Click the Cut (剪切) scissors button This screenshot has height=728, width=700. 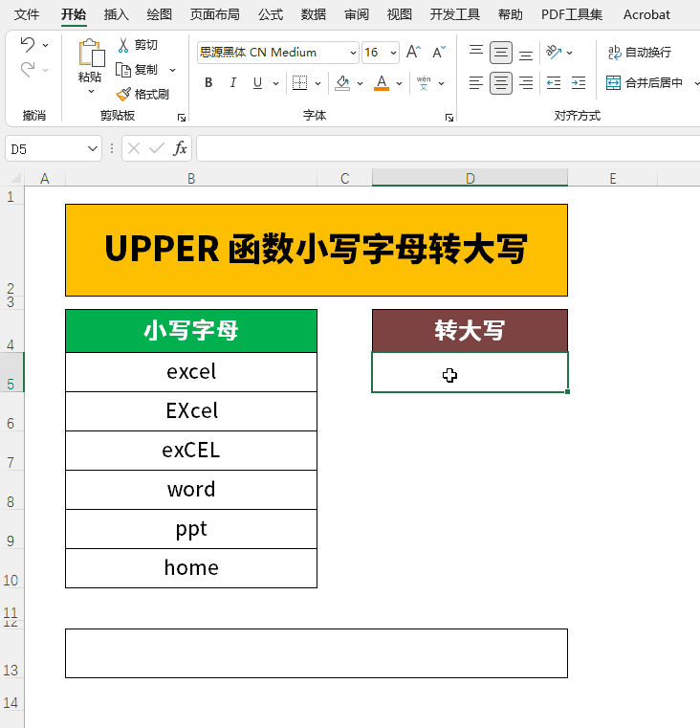[x=138, y=45]
